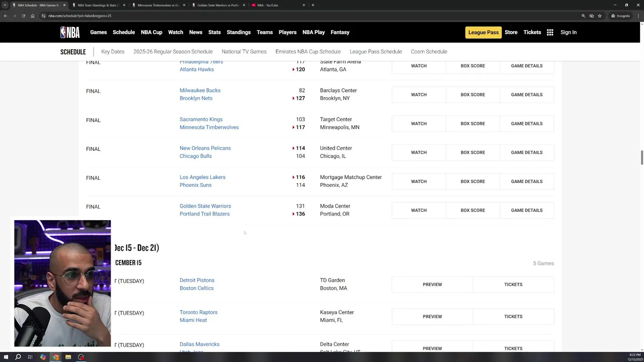Open Brooklyn Nets team link
Screen dimensions: 644x362
[x=196, y=98]
